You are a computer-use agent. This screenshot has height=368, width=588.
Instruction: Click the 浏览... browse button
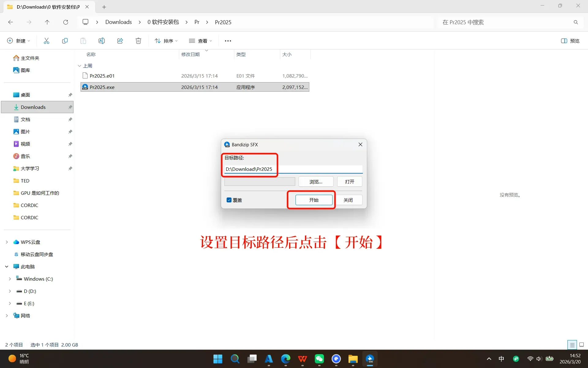pos(316,182)
